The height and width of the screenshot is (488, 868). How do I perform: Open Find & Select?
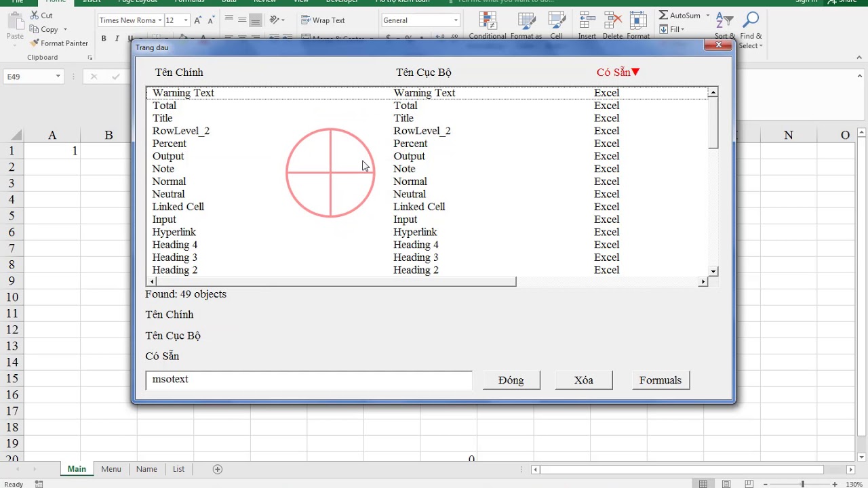click(751, 30)
